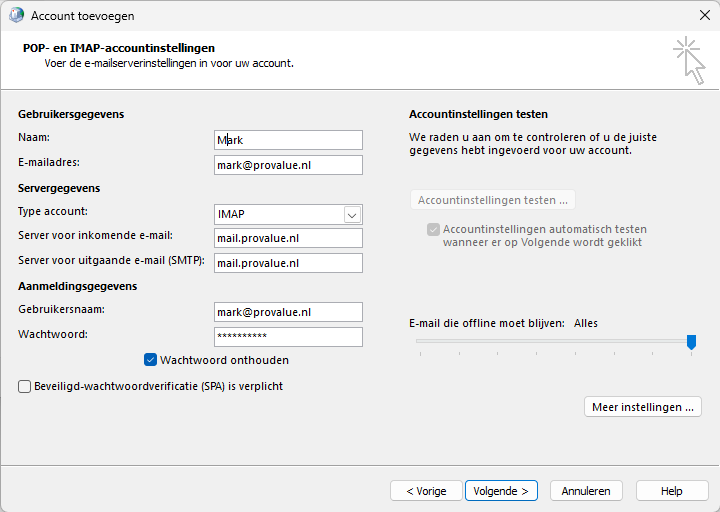Image resolution: width=720 pixels, height=512 pixels.
Task: Go back with the Vorige button
Action: coord(426,491)
